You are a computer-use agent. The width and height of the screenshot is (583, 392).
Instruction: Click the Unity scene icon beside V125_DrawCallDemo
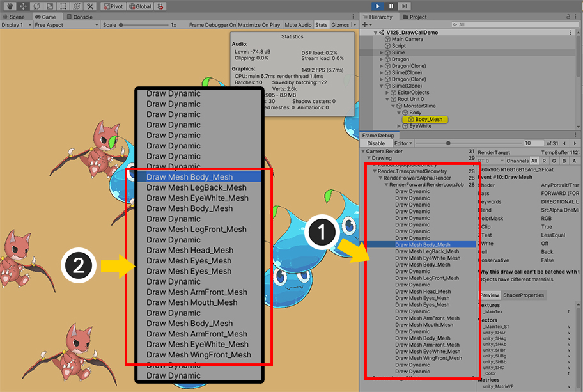pyautogui.click(x=382, y=33)
